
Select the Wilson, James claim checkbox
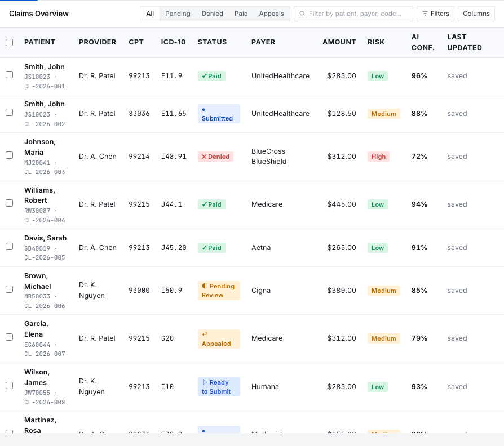click(10, 386)
